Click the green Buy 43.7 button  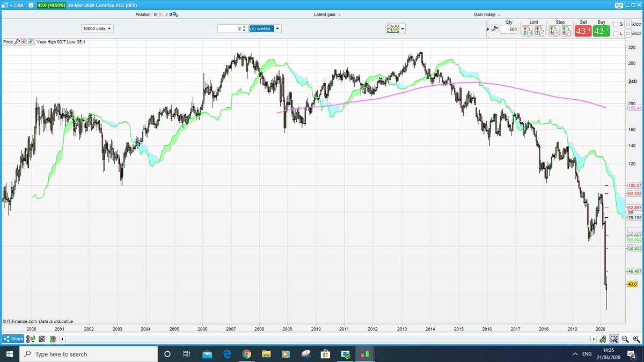pyautogui.click(x=601, y=31)
